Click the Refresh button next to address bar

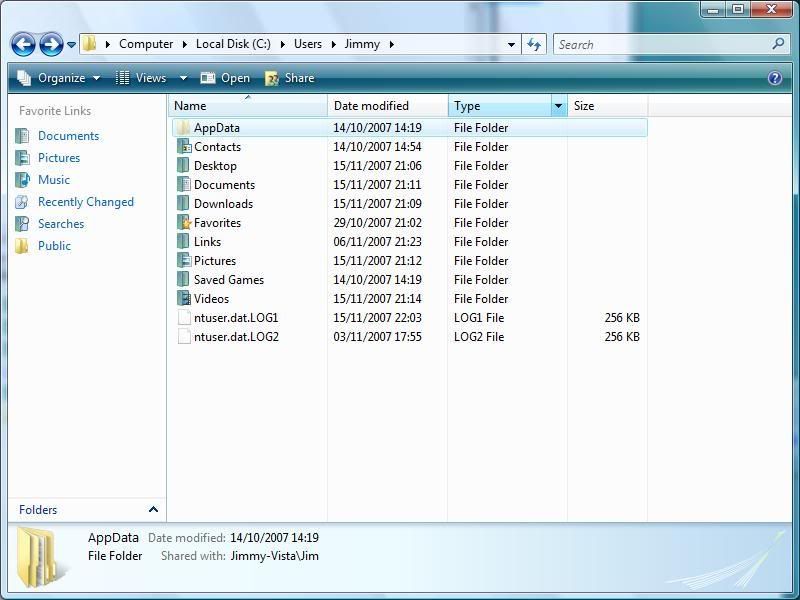pos(534,44)
